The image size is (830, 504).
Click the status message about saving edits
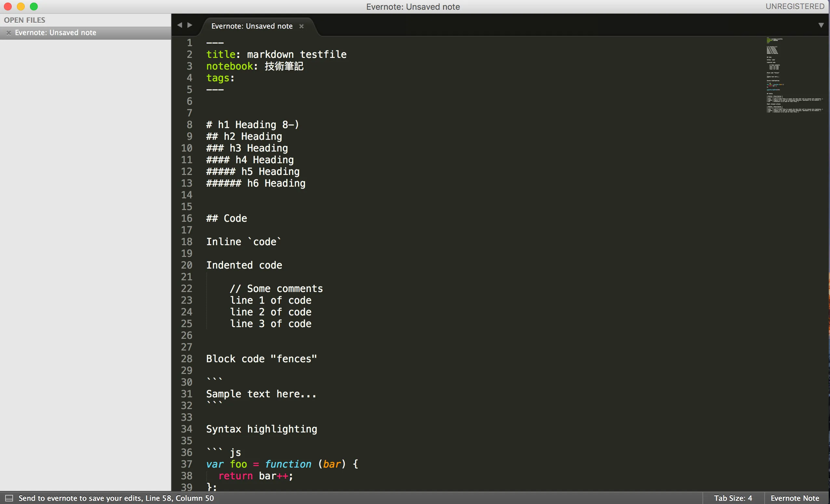(x=116, y=498)
